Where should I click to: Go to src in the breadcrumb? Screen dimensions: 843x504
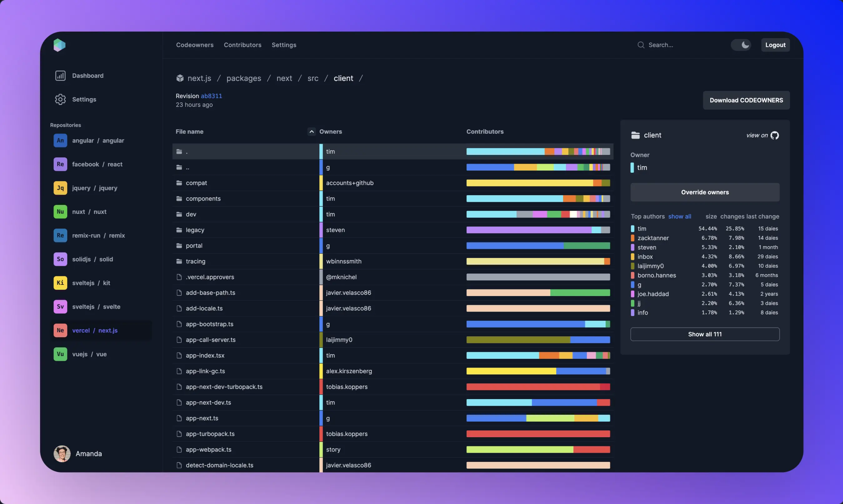tap(313, 78)
